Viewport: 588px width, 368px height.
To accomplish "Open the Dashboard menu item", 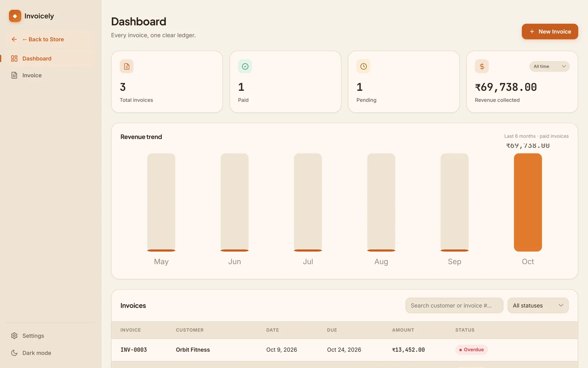I will pyautogui.click(x=50, y=59).
